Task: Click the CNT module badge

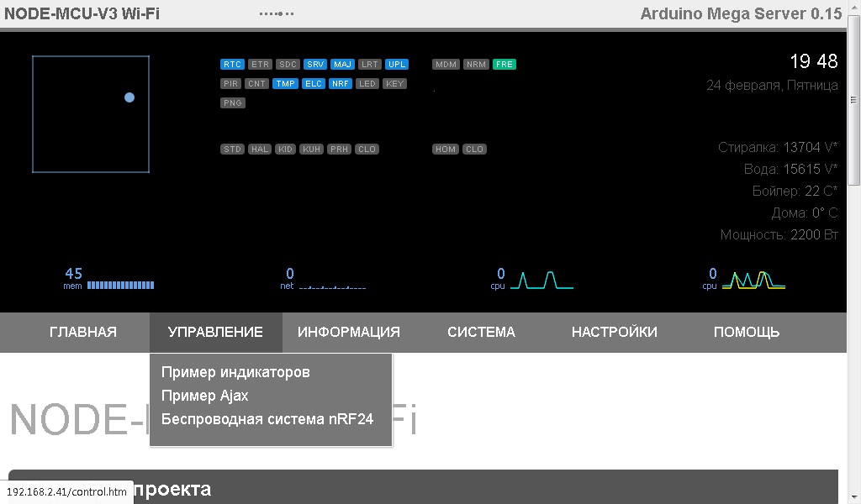Action: tap(256, 83)
